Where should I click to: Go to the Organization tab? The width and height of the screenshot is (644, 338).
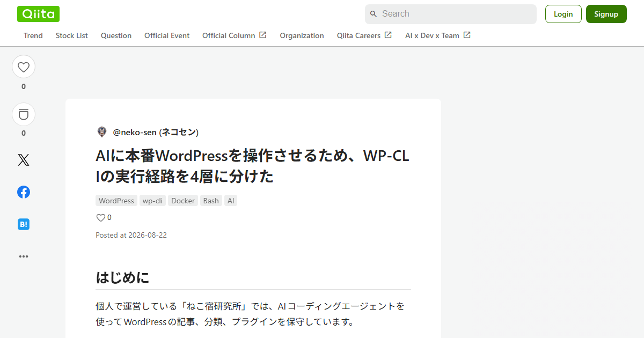(302, 35)
